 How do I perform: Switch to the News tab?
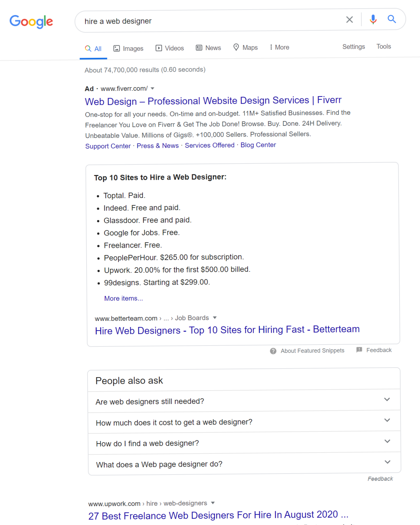coord(208,48)
